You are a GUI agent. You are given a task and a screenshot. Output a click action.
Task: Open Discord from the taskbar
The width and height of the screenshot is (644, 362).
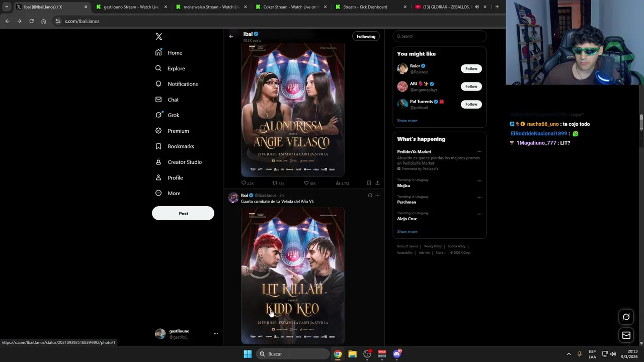coord(396,354)
